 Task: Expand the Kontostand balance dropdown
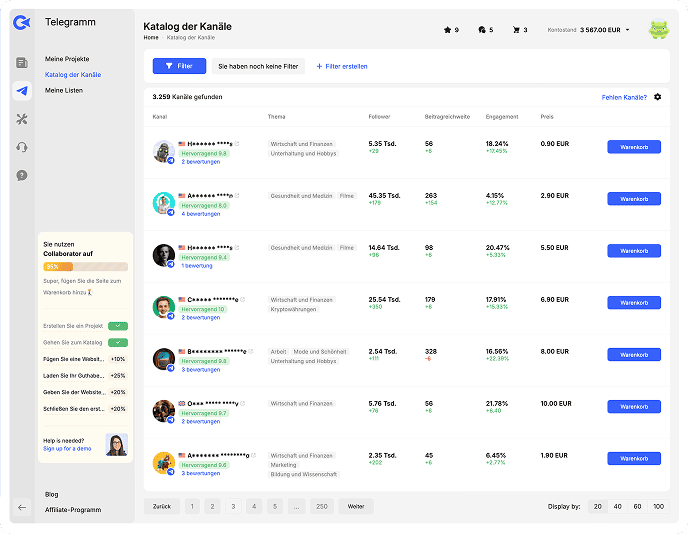627,30
